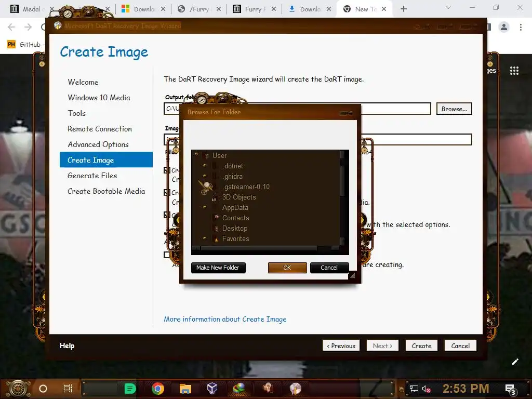Go to Windows 10 Media step
Image resolution: width=532 pixels, height=399 pixels.
99,98
